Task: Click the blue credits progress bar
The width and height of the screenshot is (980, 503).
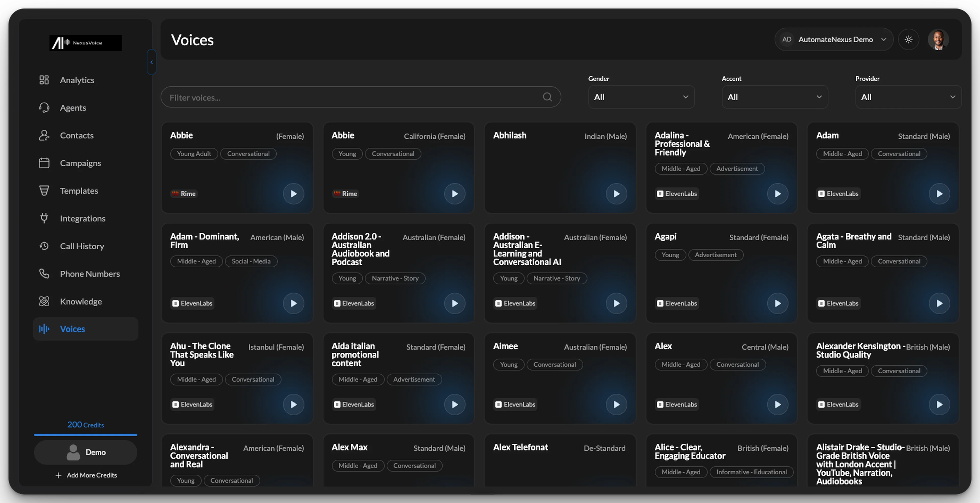Action: click(x=85, y=435)
